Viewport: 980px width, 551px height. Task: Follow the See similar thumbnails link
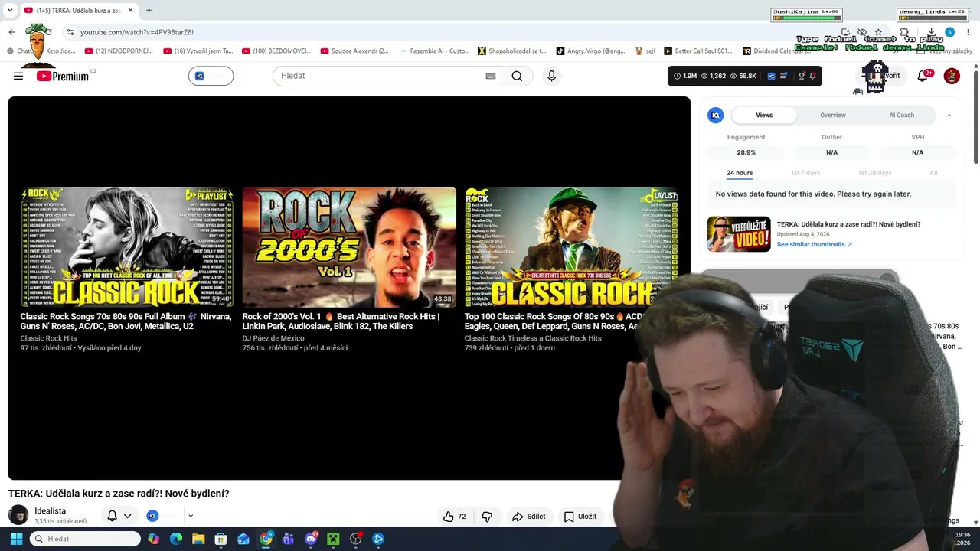pos(815,244)
